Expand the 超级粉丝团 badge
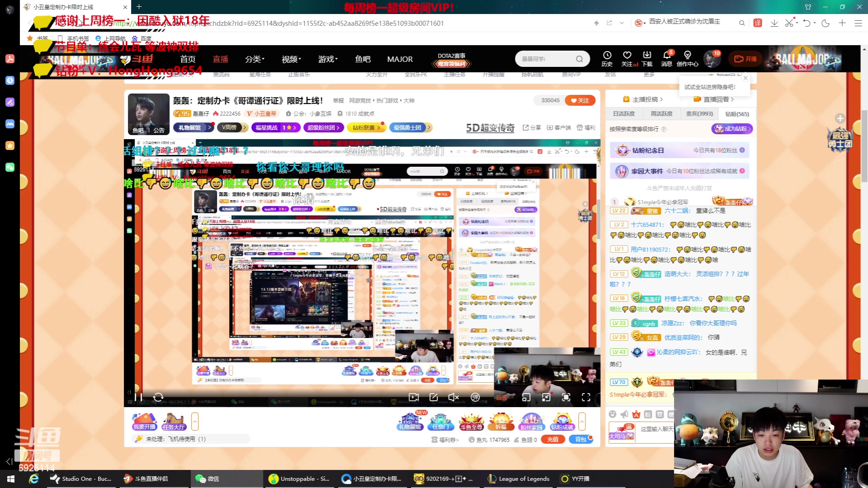Screen dimensions: 868x488 point(324,127)
